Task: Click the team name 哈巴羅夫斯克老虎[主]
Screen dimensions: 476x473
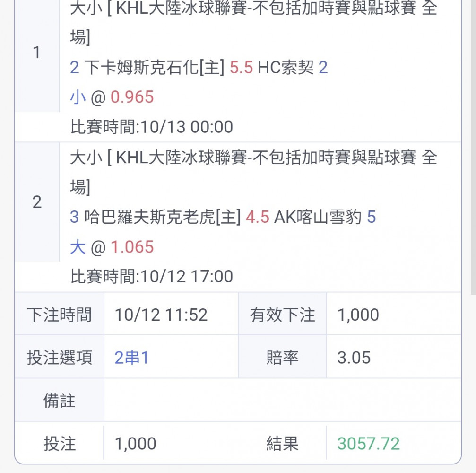Action: coord(163,217)
